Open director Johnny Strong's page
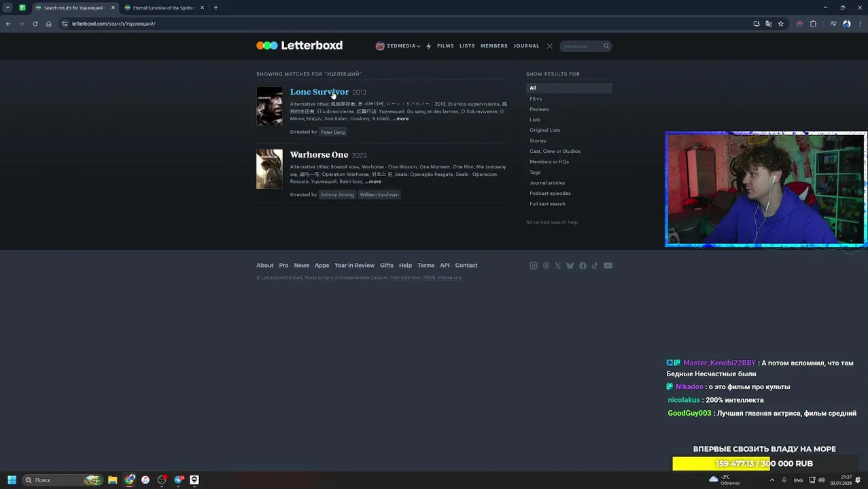The width and height of the screenshot is (868, 489). 337,194
